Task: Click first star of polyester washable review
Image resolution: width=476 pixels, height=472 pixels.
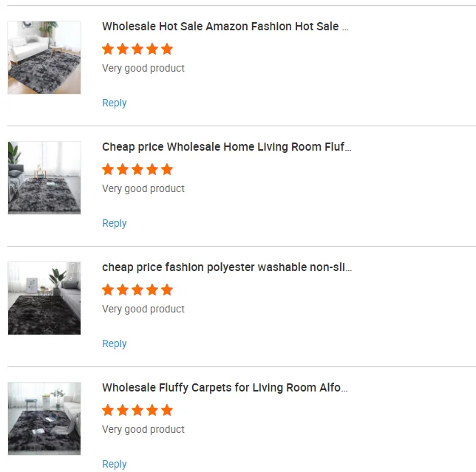Action: click(108, 290)
